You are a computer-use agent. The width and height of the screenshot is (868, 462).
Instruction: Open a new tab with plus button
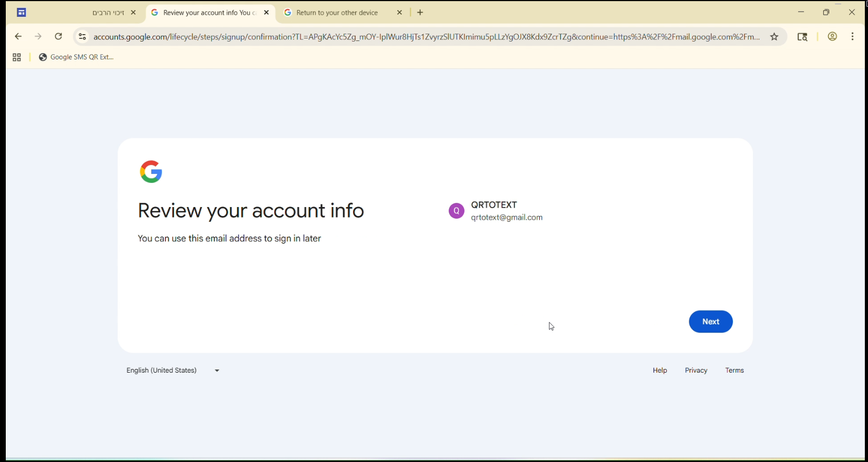[x=420, y=13]
